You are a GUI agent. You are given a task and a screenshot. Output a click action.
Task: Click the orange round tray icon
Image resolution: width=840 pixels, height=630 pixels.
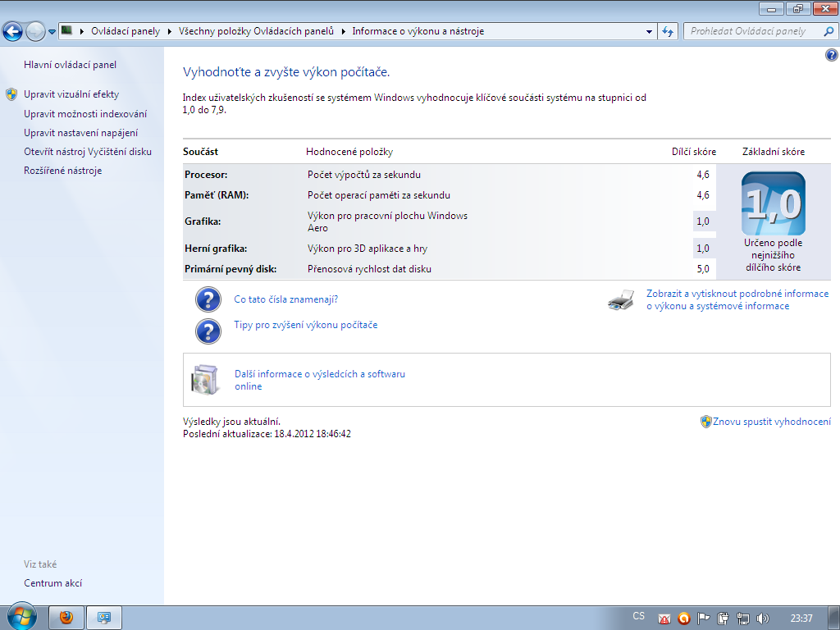click(683, 619)
